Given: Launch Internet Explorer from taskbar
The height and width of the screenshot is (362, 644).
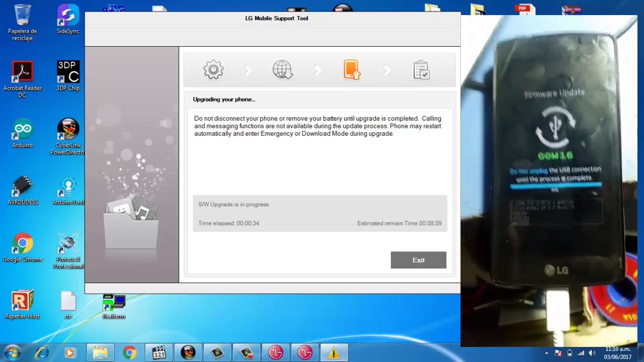Looking at the screenshot, I should click(42, 353).
